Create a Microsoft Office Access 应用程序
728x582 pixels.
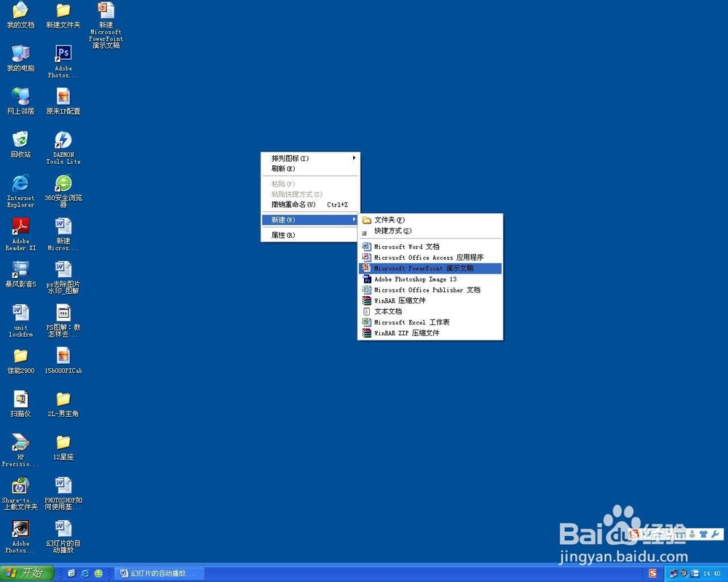430,257
